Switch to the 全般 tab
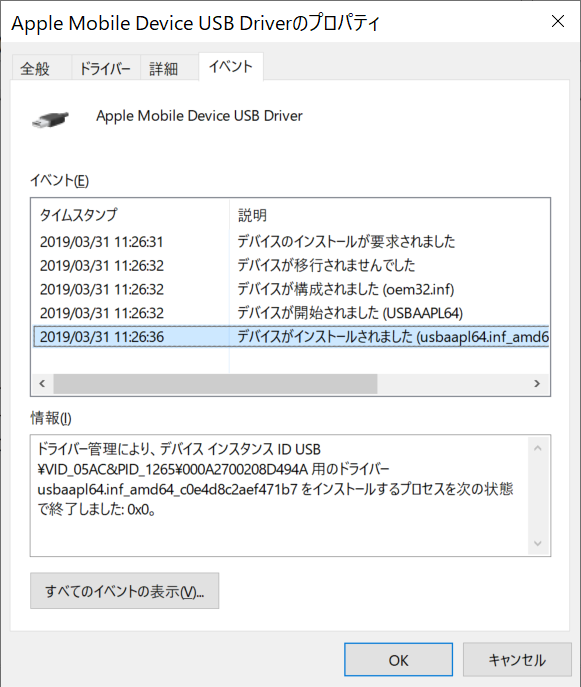 (35, 69)
